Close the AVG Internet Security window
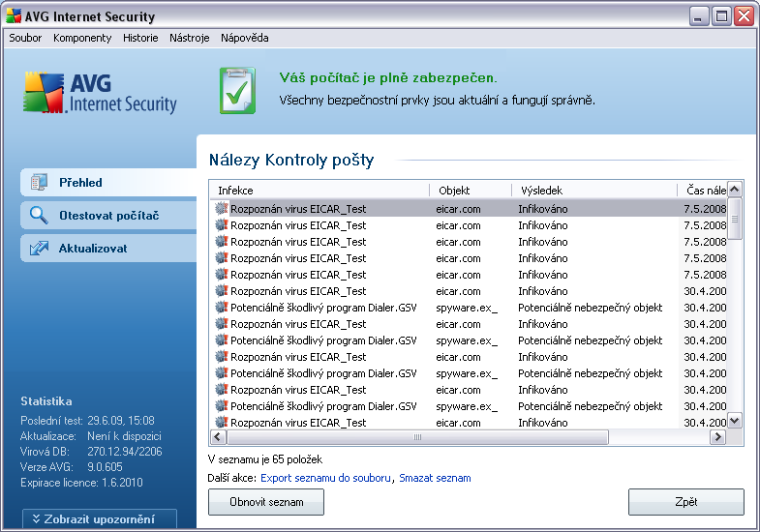760x532 pixels. 744,16
